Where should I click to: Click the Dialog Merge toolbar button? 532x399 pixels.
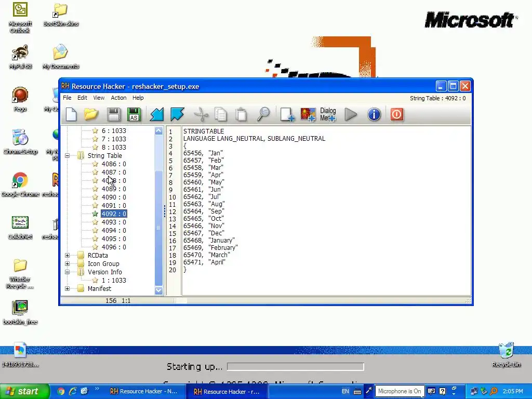point(328,114)
